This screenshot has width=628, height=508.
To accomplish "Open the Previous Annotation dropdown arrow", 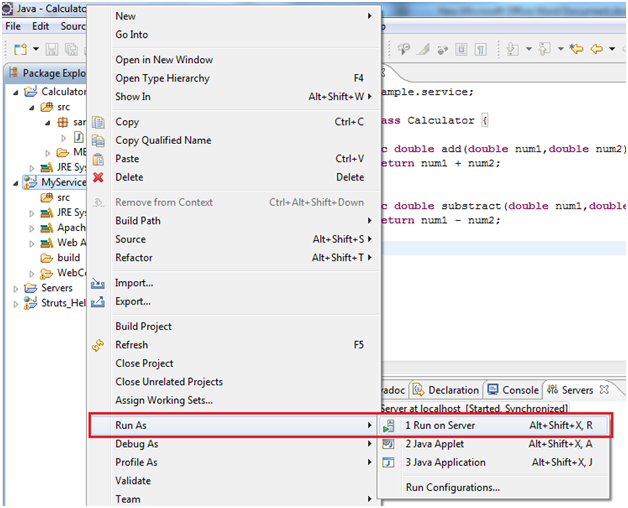I will 561,49.
